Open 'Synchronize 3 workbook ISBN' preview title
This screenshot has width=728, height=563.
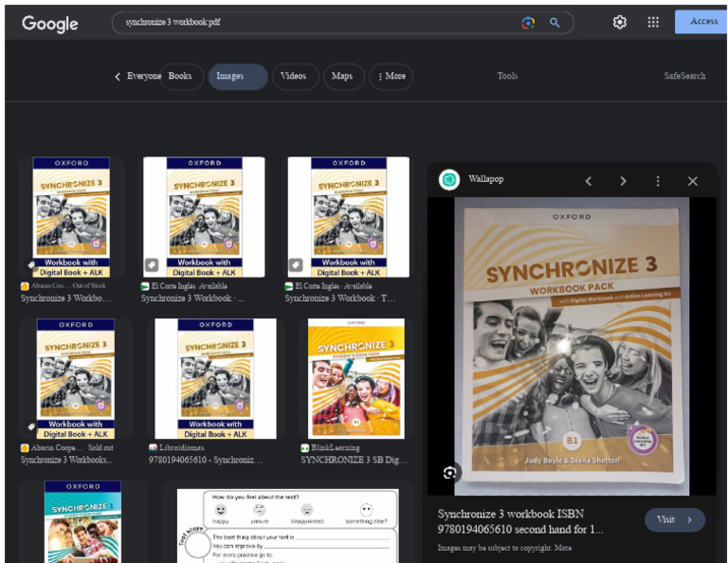coord(520,521)
